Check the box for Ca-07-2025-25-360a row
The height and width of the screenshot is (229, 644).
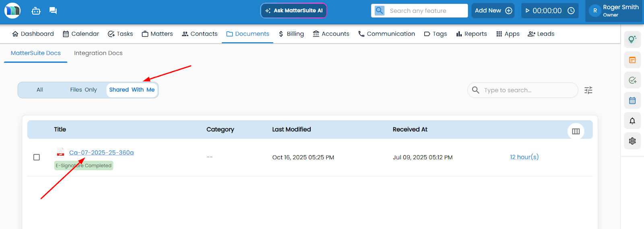click(x=37, y=157)
